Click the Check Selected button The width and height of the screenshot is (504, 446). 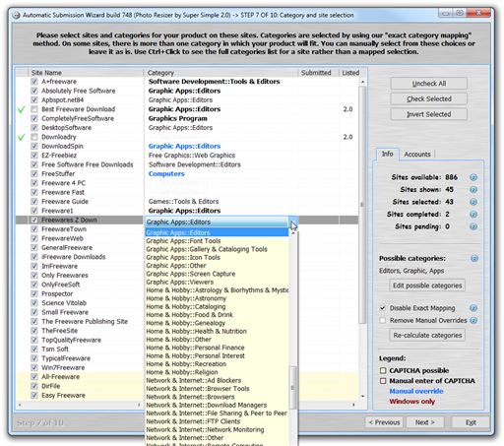point(428,98)
